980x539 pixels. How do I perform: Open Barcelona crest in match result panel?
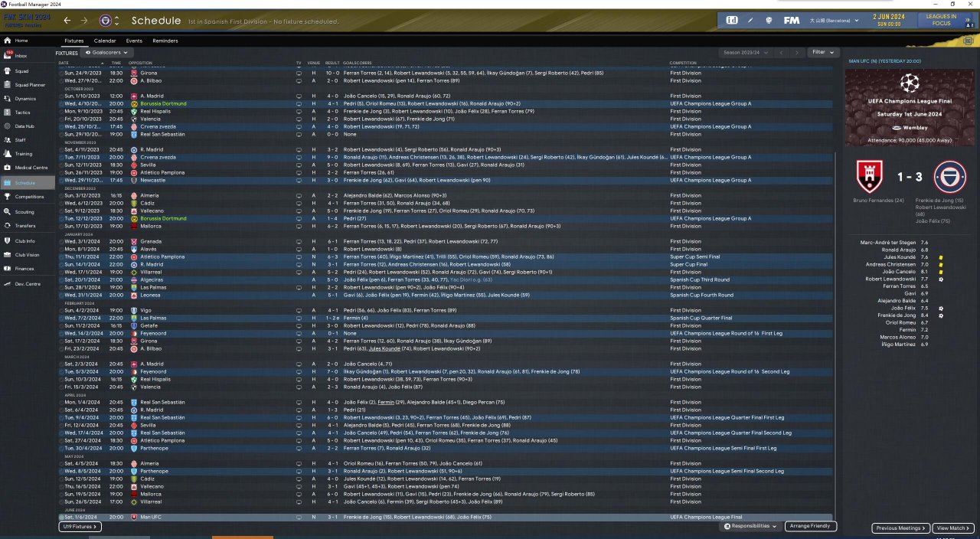click(x=949, y=177)
